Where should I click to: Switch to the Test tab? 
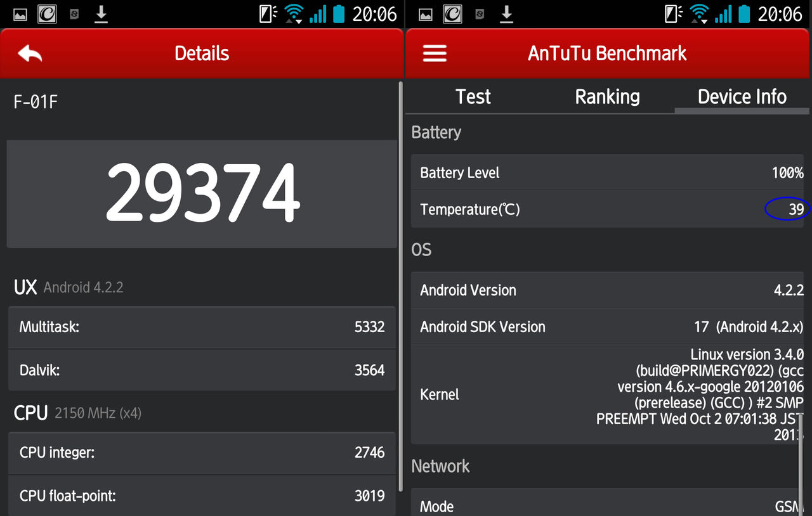[473, 97]
